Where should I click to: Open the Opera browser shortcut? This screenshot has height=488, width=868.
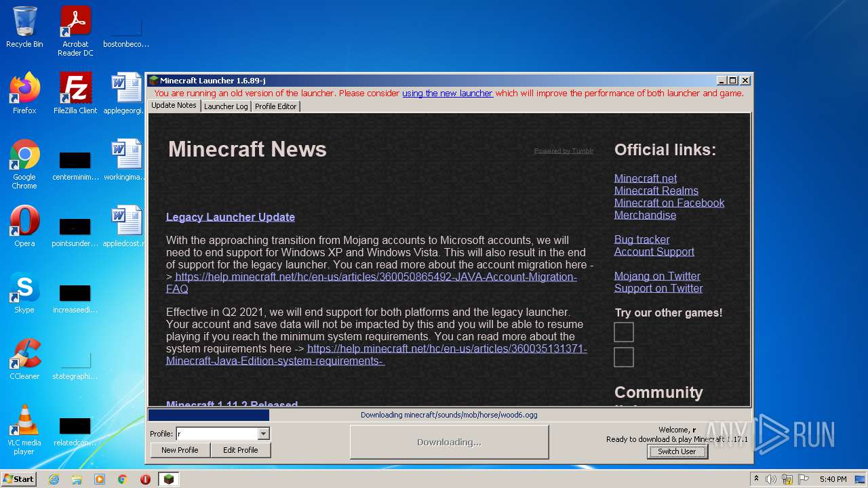[x=24, y=226]
